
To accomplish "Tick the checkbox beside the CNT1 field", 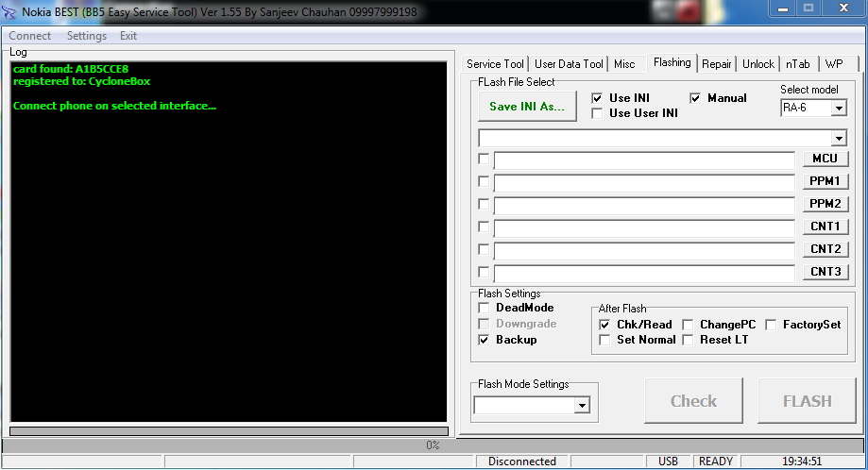I will pos(484,227).
